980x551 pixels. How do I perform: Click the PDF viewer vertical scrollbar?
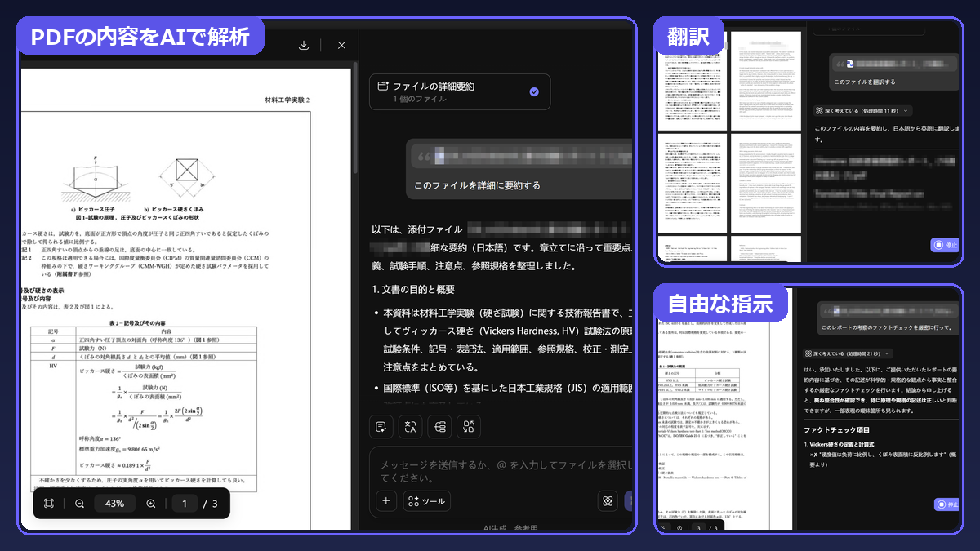[354, 118]
